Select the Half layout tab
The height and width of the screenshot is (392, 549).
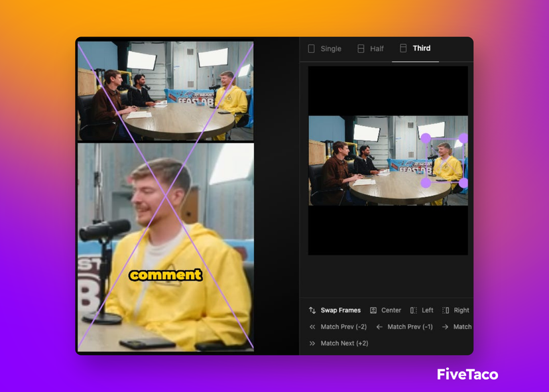tap(371, 48)
